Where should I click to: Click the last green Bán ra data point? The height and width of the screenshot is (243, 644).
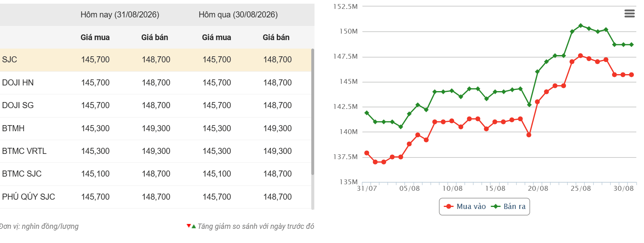coord(631,45)
